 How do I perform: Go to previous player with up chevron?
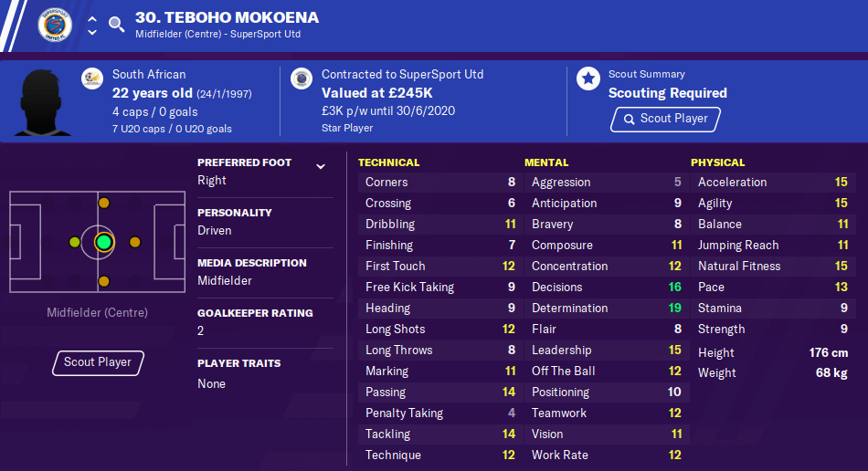(92, 19)
